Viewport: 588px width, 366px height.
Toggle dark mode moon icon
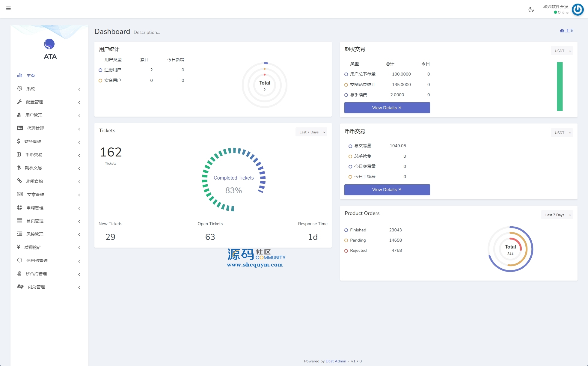(531, 10)
